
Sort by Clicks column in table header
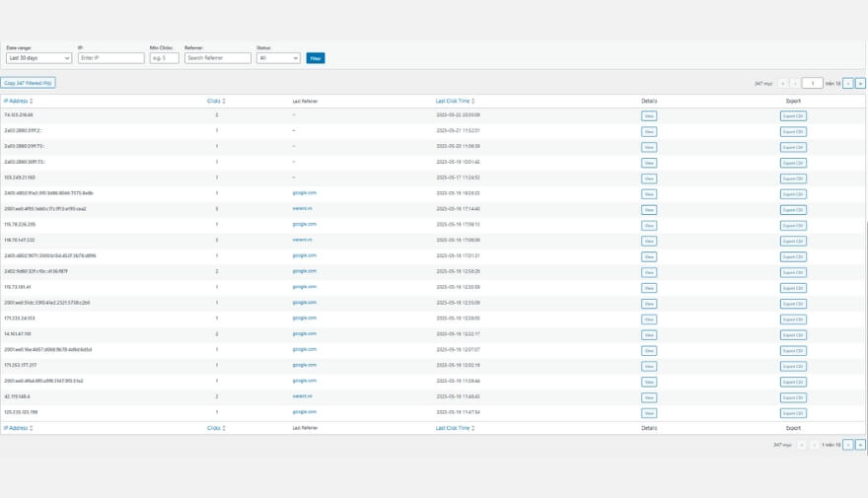215,101
